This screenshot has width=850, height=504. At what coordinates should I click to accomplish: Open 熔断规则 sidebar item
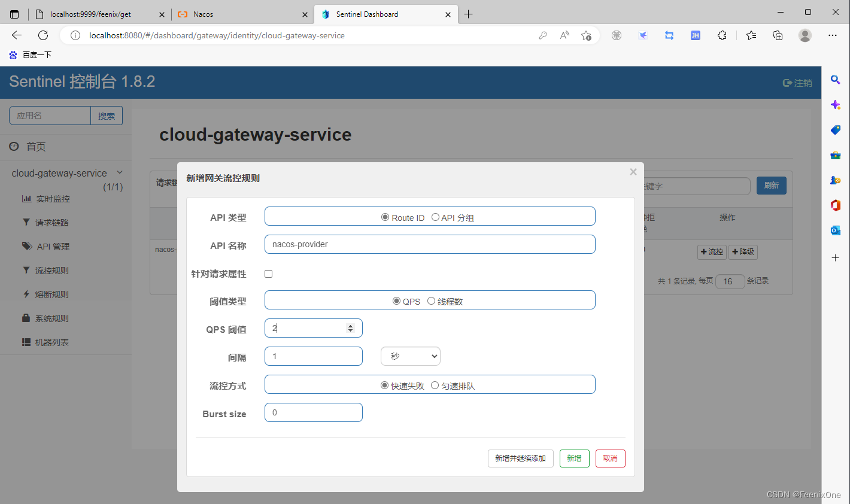pyautogui.click(x=45, y=294)
